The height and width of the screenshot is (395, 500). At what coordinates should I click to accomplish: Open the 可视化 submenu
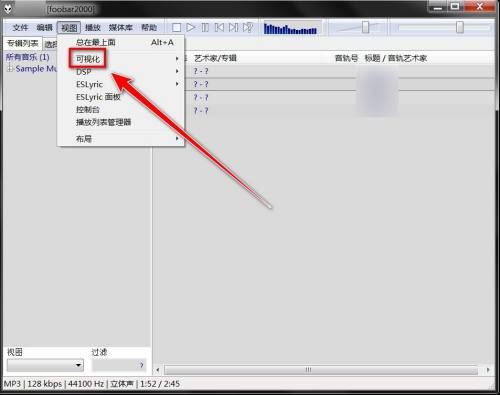coord(121,59)
